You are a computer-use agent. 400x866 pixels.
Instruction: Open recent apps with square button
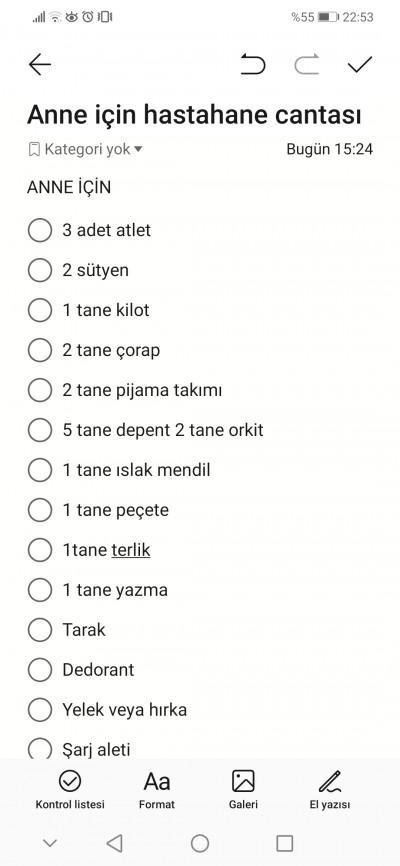[x=285, y=843]
